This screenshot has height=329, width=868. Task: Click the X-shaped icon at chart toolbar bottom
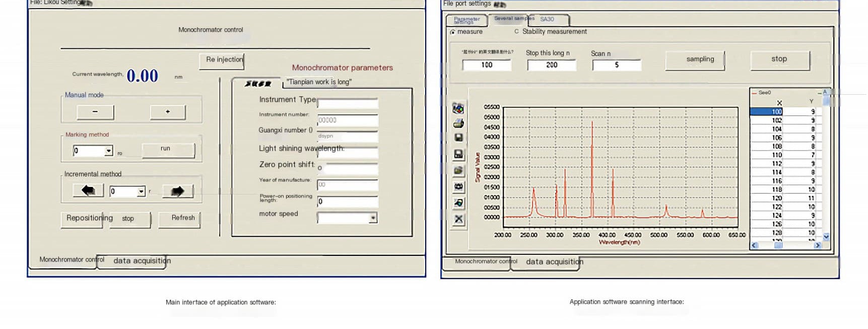(458, 220)
